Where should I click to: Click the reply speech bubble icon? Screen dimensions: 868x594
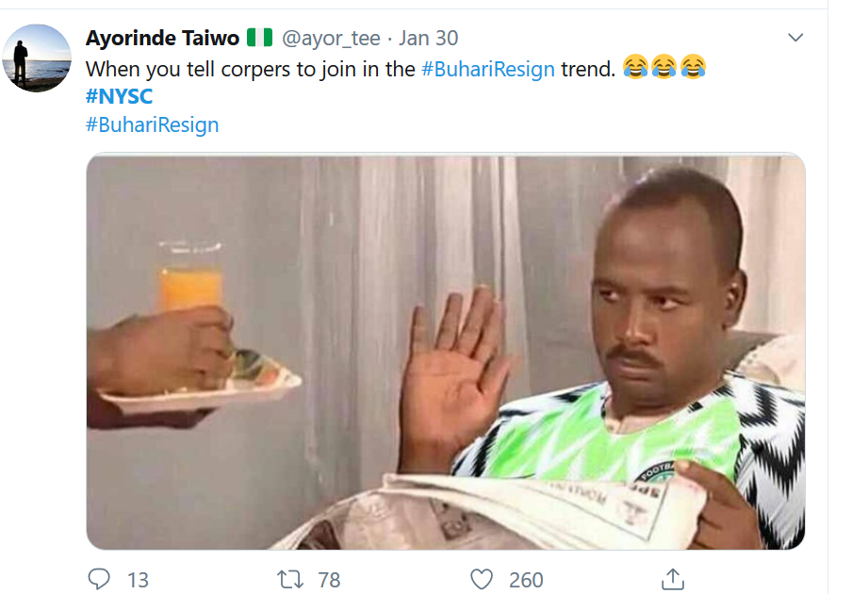[99, 579]
